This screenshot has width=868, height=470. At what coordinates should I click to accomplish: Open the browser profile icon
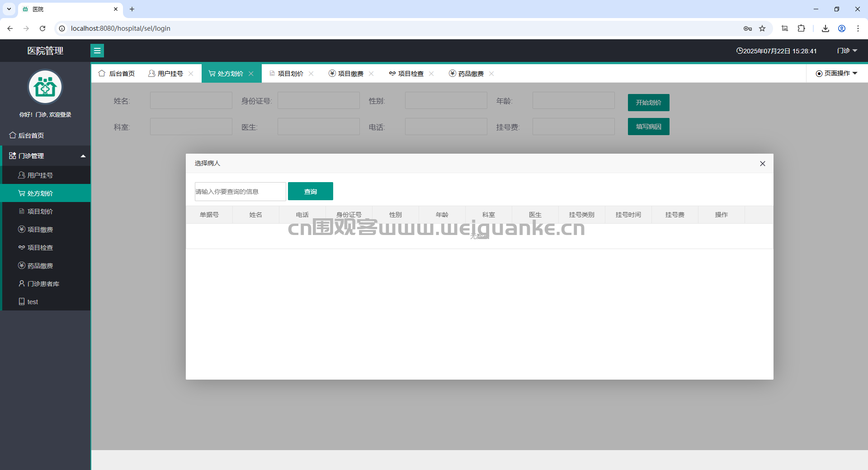point(842,28)
